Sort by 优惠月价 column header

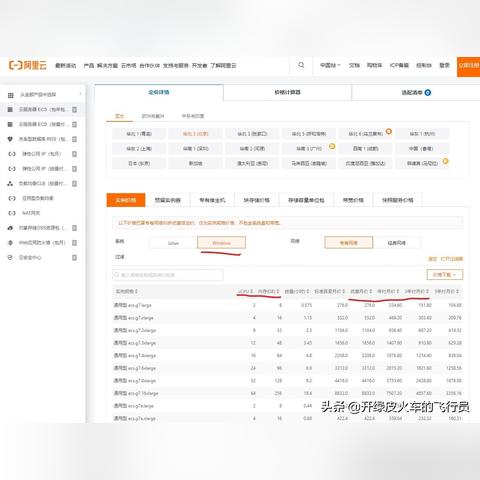point(361,292)
